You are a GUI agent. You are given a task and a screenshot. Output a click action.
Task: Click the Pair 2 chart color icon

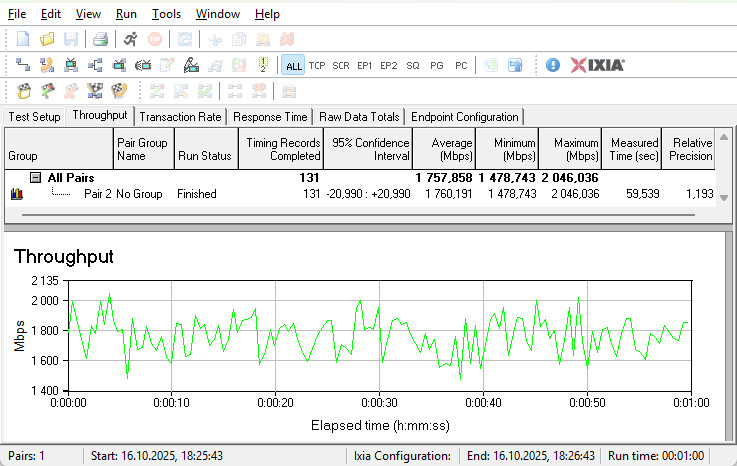[x=16, y=194]
